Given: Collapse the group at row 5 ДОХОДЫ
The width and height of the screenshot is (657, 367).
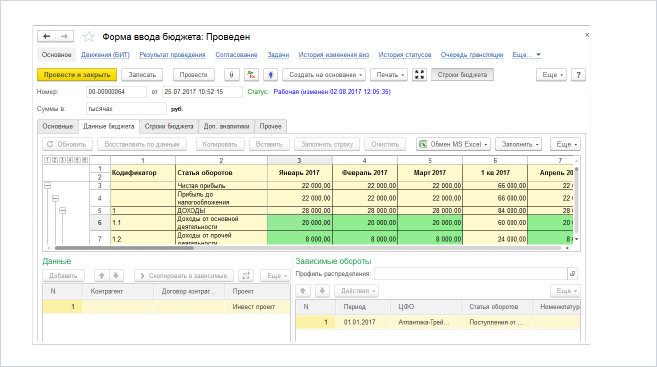Looking at the screenshot, I should 62,210.
